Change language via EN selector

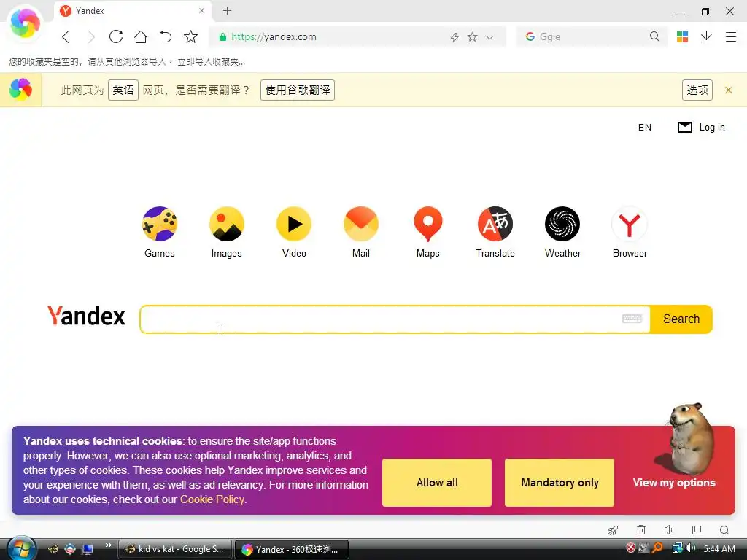click(645, 127)
